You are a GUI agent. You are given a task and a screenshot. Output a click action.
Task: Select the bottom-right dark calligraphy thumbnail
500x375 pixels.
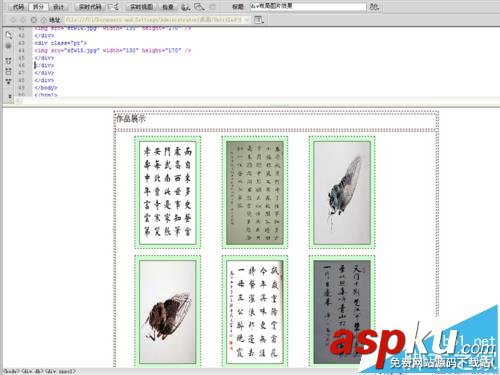(x=342, y=312)
